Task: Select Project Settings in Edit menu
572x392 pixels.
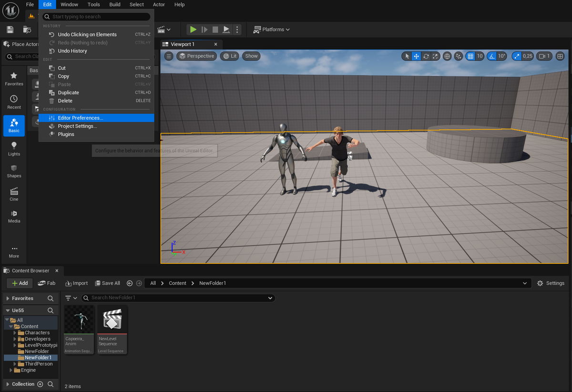Action: click(77, 126)
